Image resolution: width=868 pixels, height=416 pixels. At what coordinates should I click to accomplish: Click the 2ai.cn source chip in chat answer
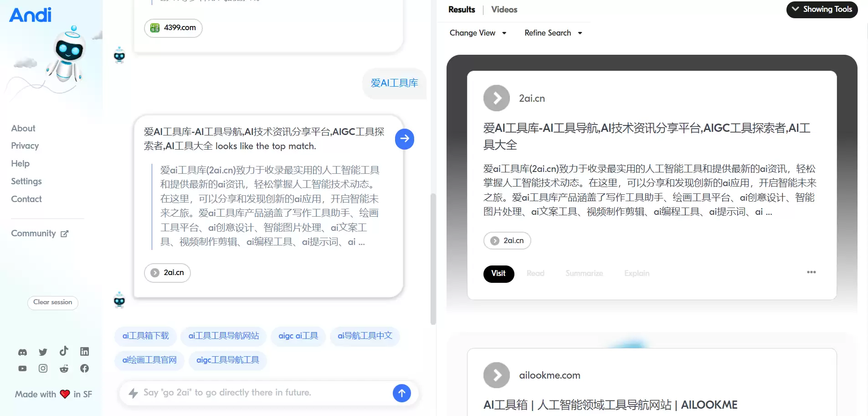pos(167,273)
